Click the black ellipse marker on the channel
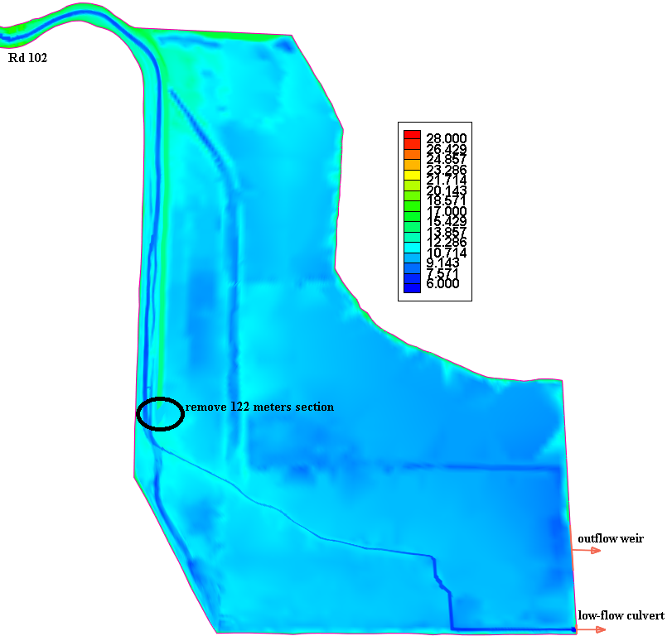The image size is (672, 641). tap(160, 413)
